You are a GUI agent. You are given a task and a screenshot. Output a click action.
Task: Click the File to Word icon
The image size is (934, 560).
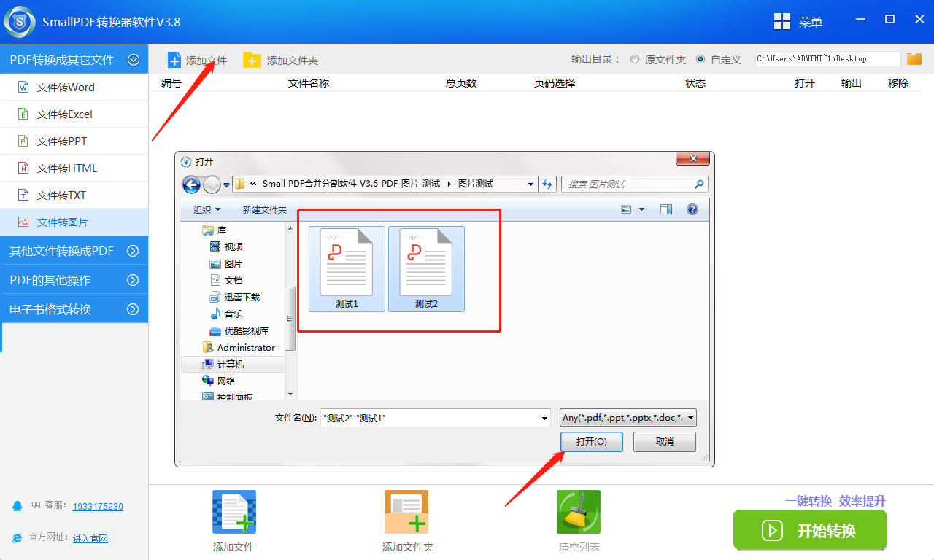click(x=23, y=87)
